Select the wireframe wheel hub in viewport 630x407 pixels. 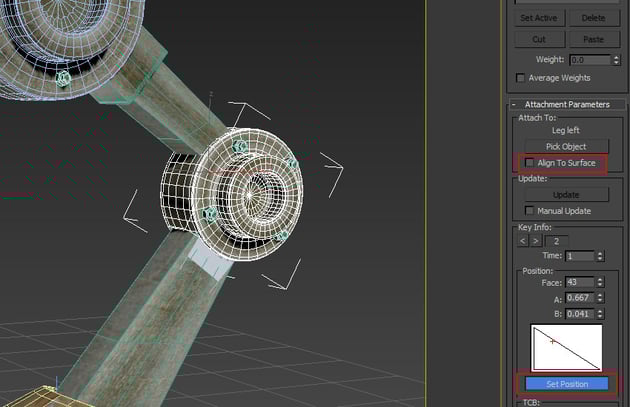232,195
